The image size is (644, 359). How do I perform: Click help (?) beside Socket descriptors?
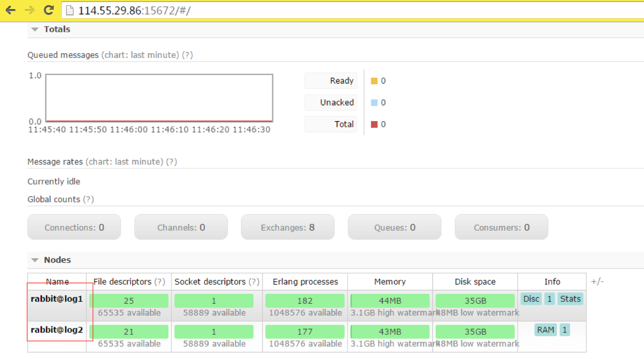tap(254, 282)
